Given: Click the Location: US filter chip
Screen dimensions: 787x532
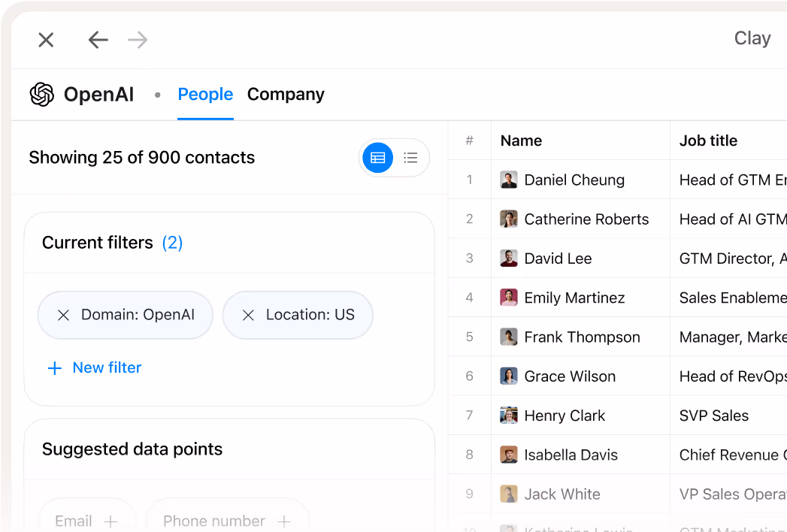Looking at the screenshot, I should [x=298, y=315].
